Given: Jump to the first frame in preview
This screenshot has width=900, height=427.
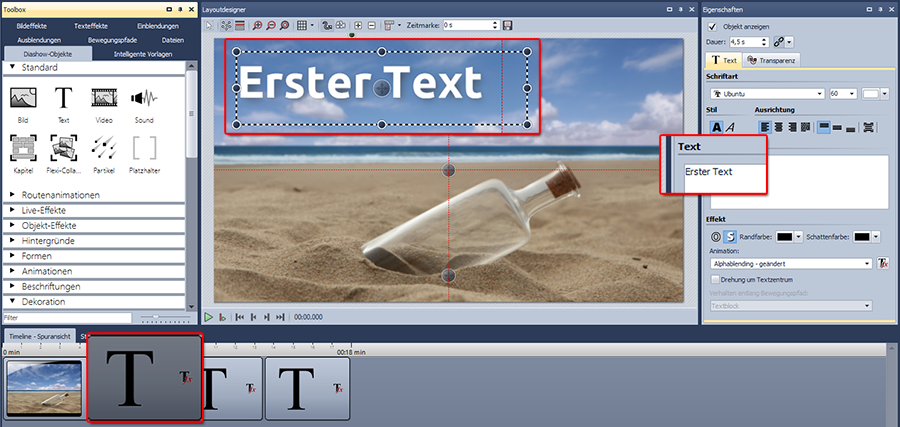Looking at the screenshot, I should [x=240, y=317].
